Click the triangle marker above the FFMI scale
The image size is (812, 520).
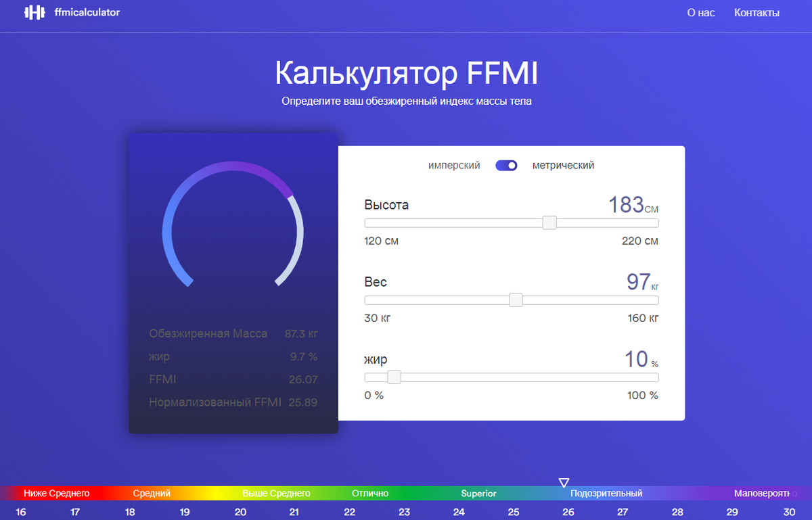pyautogui.click(x=564, y=481)
